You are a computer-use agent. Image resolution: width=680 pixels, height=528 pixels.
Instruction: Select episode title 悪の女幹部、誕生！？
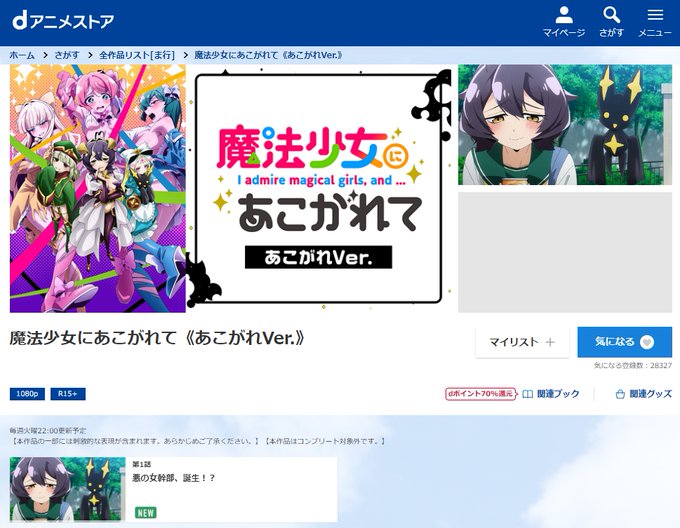(x=174, y=478)
